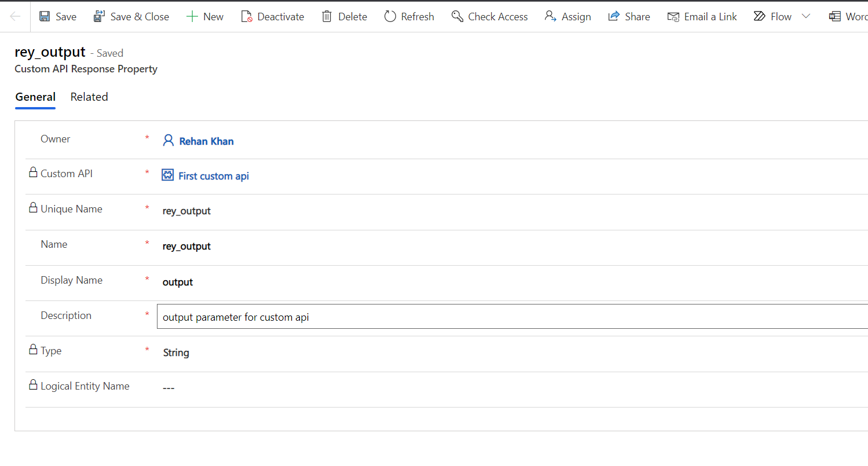Click the Assign person icon
The width and height of the screenshot is (868, 466).
[550, 17]
